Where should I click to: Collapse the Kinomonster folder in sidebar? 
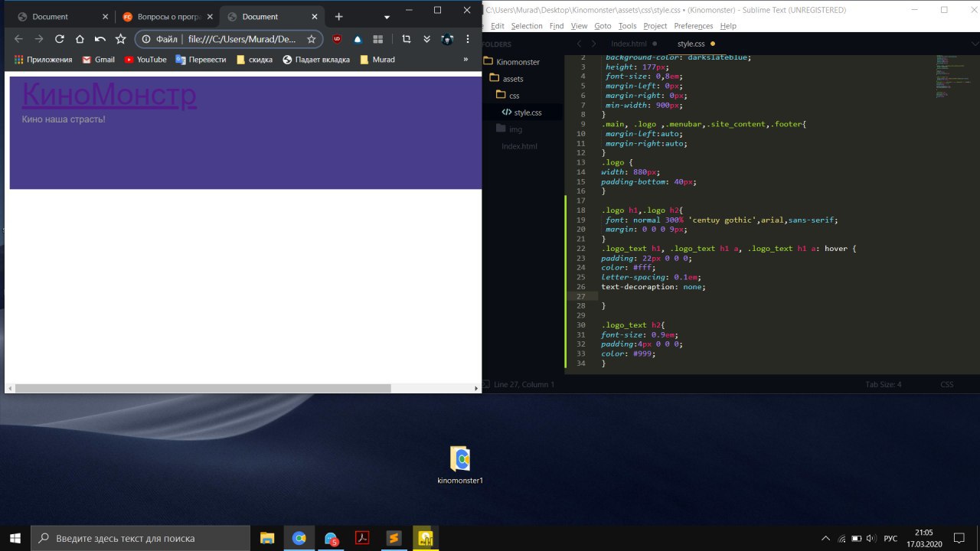click(511, 61)
